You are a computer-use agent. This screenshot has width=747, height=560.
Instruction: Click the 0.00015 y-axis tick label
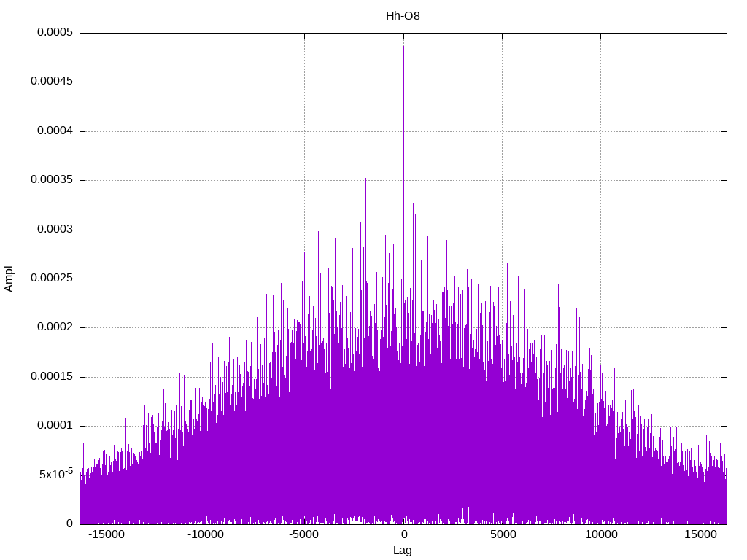pos(52,377)
